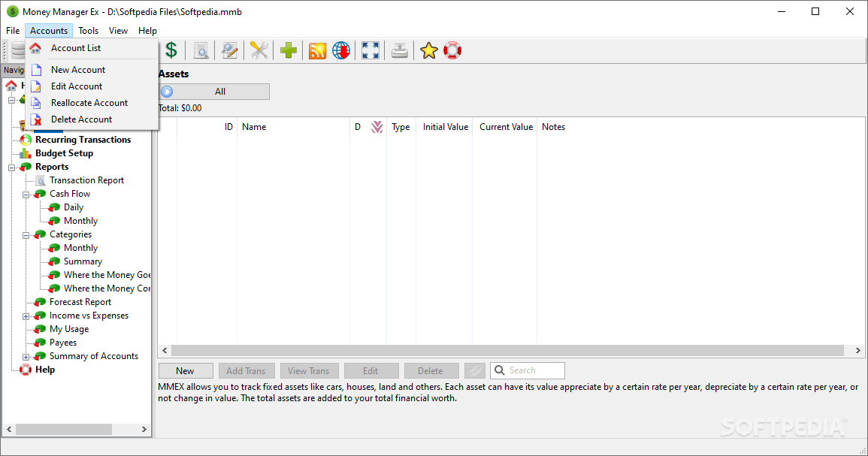Collapse the Reports tree node
The width and height of the screenshot is (868, 456).
(11, 167)
